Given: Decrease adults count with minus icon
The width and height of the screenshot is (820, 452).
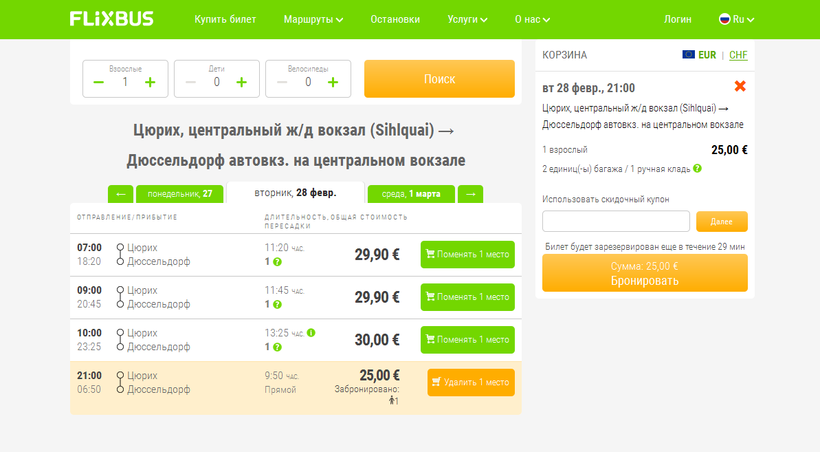Looking at the screenshot, I should coord(98,82).
